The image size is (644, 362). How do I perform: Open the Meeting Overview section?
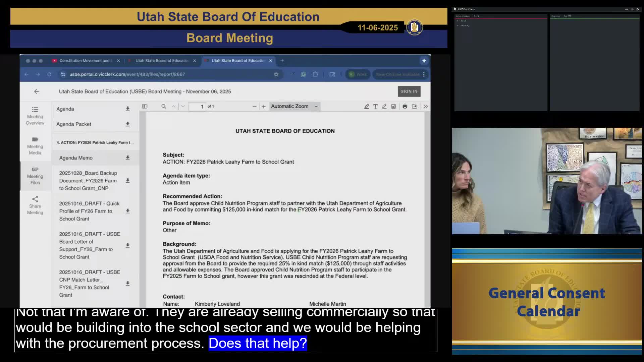(35, 116)
